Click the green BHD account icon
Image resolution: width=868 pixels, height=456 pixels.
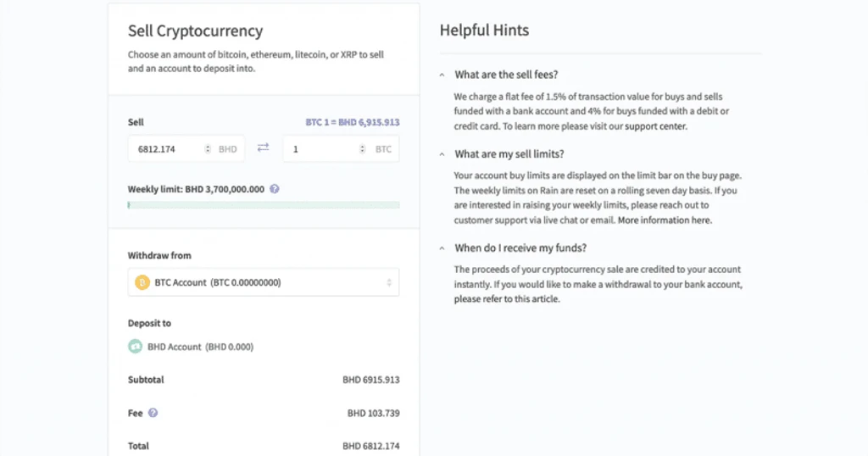click(135, 347)
